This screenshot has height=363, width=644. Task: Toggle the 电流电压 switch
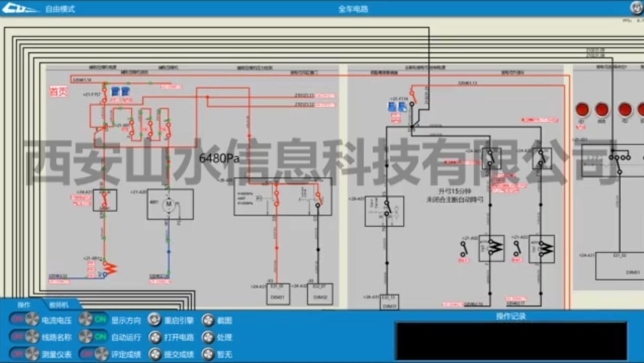pyautogui.click(x=24, y=319)
